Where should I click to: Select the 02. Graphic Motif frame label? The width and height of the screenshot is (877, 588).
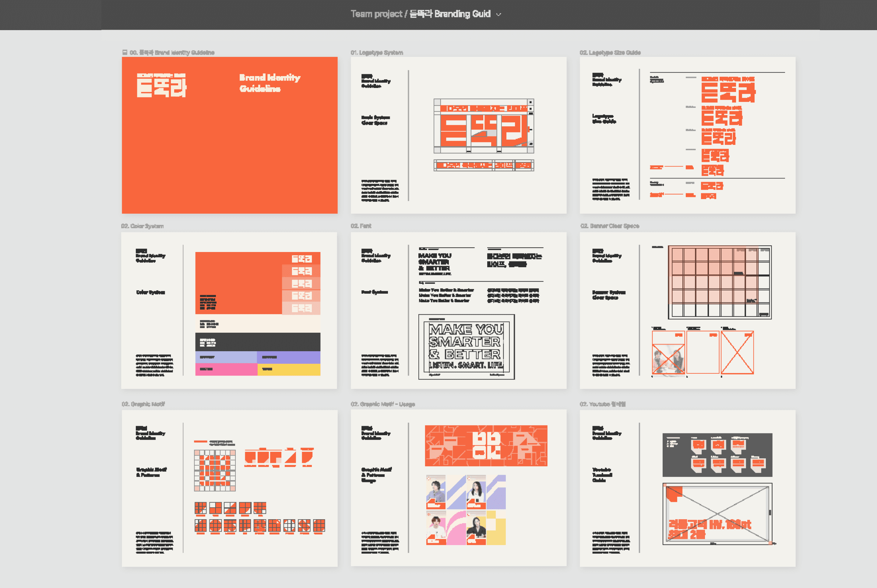143,404
